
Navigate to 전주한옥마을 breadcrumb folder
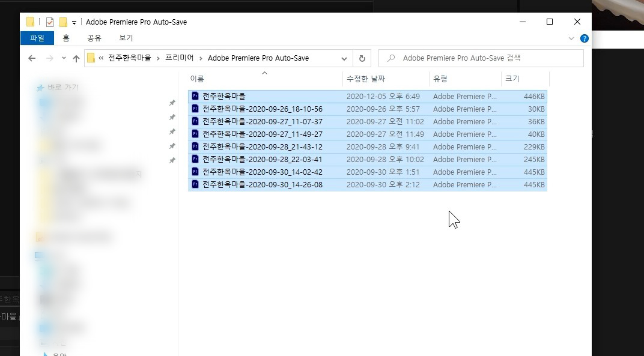click(130, 58)
